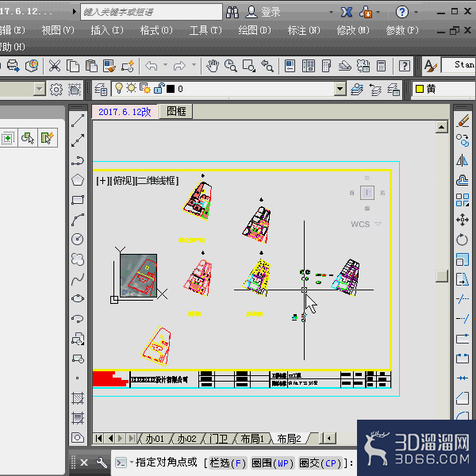The width and height of the screenshot is (476, 476).
Task: Select the Mirror modify tool
Action: pyautogui.click(x=463, y=160)
